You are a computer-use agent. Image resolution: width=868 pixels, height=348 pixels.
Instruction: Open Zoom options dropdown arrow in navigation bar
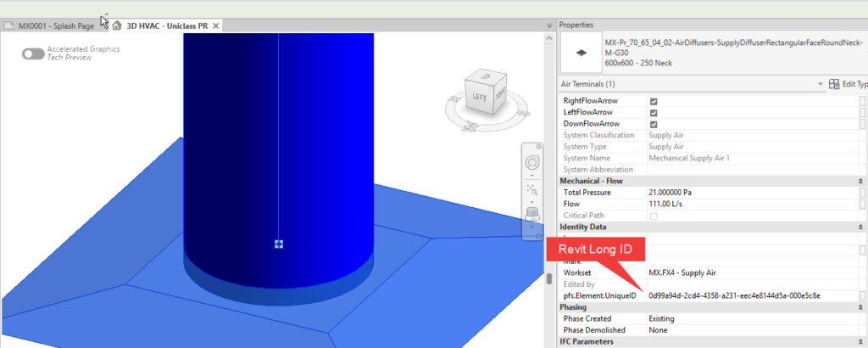point(532,201)
